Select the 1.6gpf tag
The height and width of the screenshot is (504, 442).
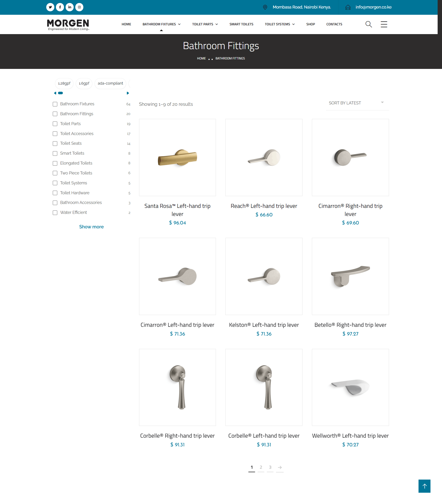[x=84, y=83]
